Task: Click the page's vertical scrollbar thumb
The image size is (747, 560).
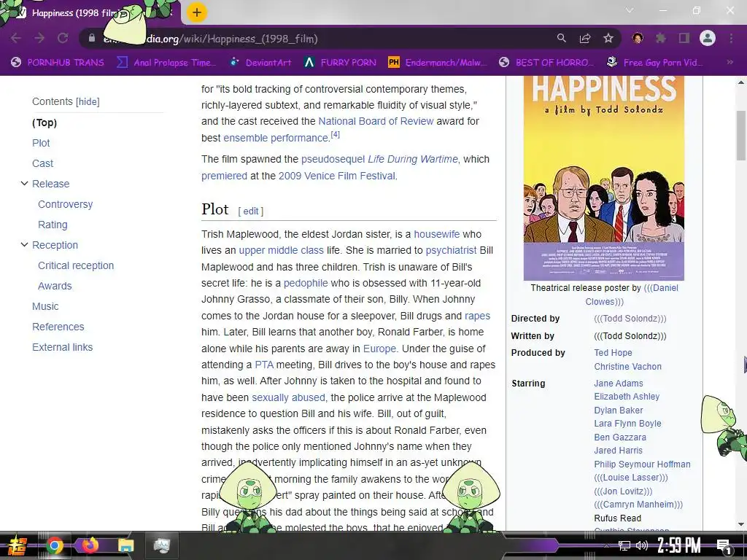Action: [741, 135]
